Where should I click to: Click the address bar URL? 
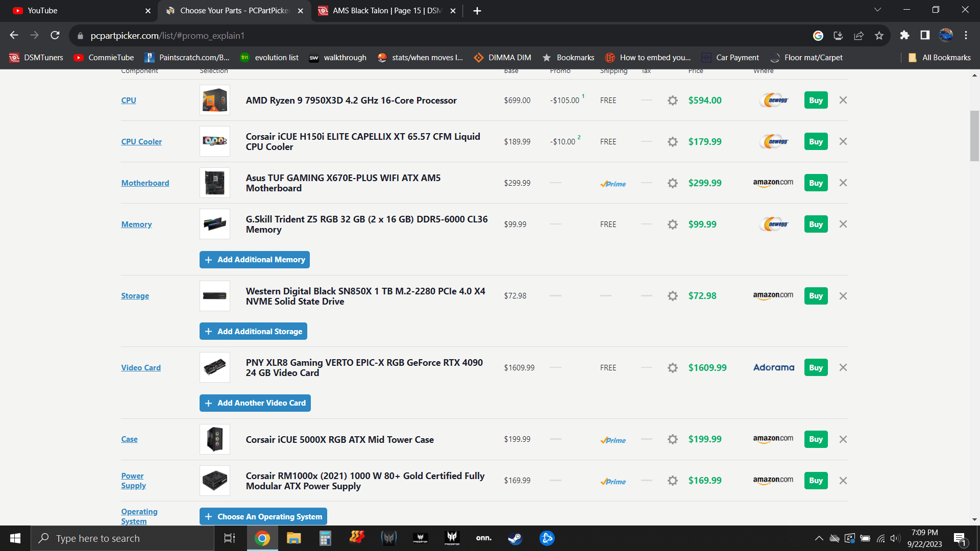[167, 36]
